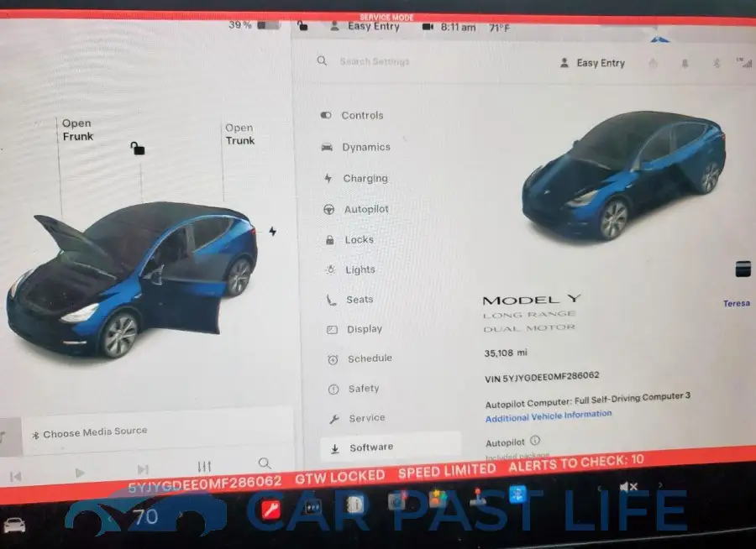
Task: Tap the media search magnifier icon
Action: coord(265,463)
